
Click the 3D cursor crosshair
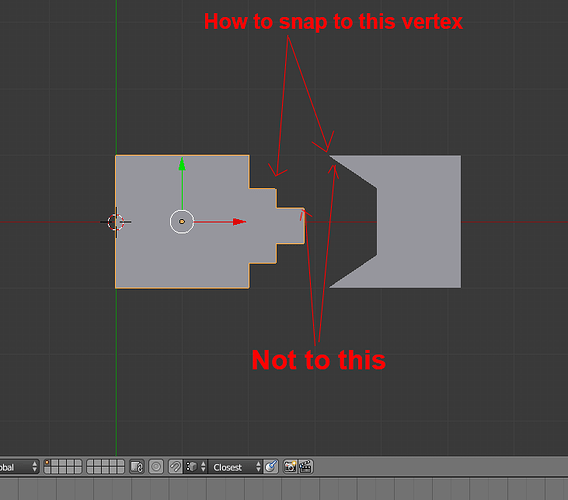point(116,222)
